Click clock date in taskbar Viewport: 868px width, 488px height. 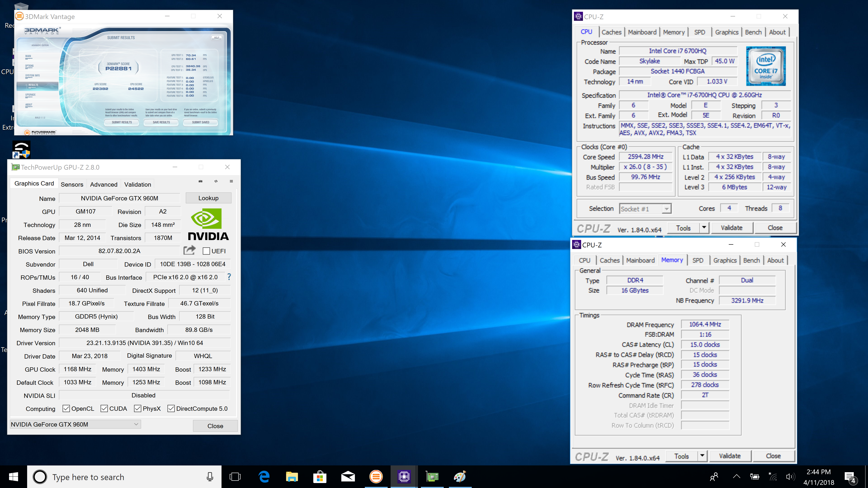[x=818, y=477]
